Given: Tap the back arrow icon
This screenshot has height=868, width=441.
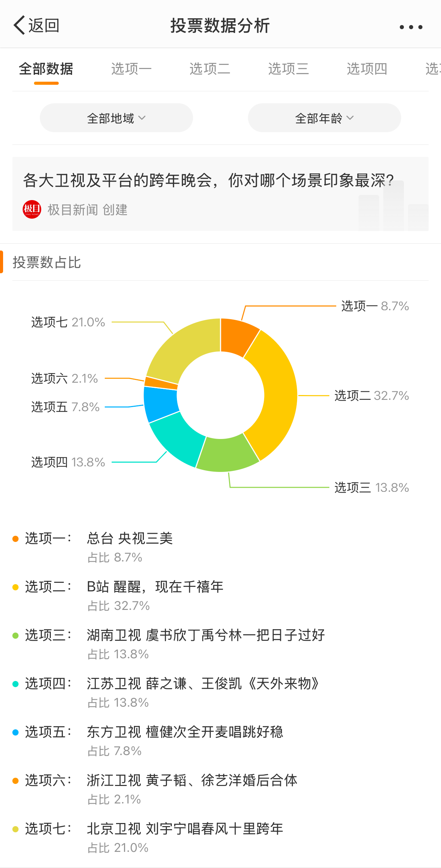Looking at the screenshot, I should pyautogui.click(x=19, y=25).
